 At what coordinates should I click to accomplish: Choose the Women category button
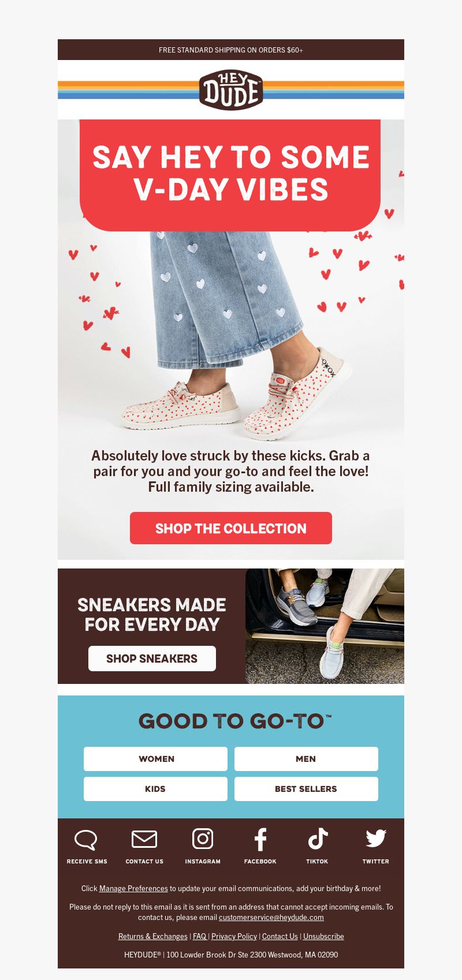(156, 759)
